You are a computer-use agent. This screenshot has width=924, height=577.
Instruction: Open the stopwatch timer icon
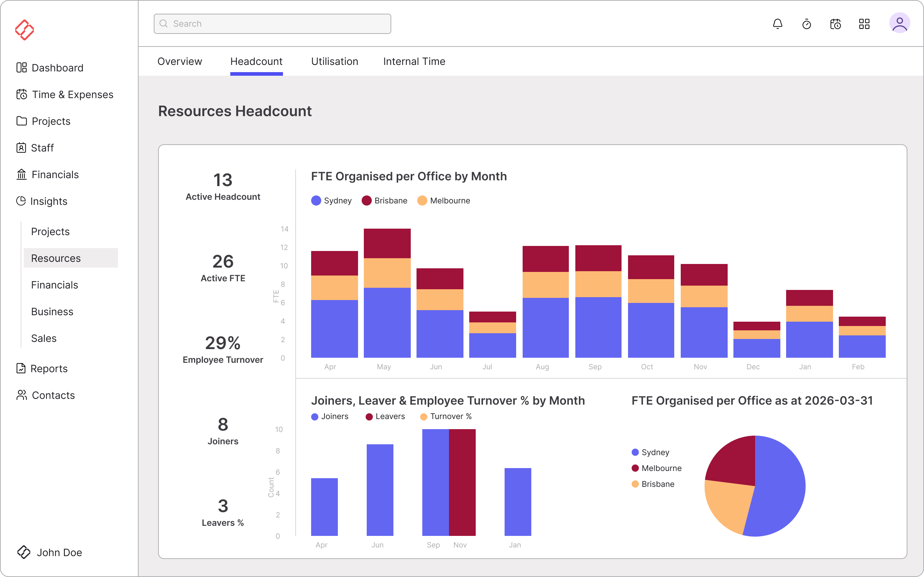click(x=806, y=24)
